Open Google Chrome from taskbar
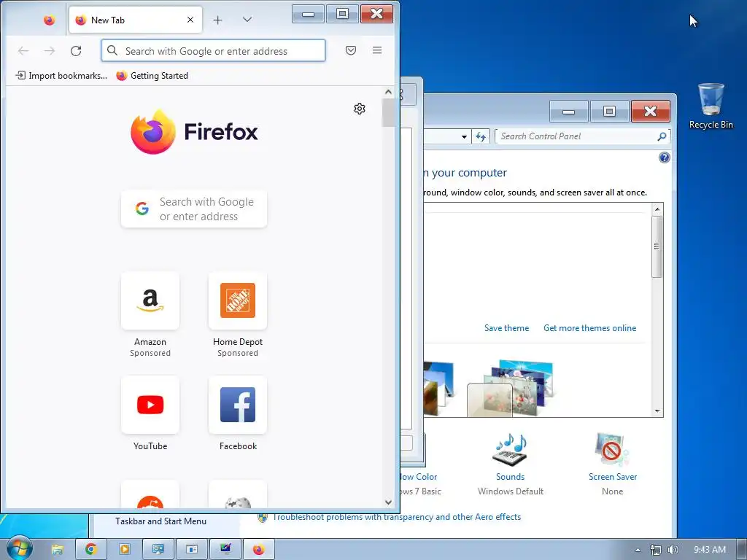Image resolution: width=747 pixels, height=560 pixels. (x=90, y=550)
